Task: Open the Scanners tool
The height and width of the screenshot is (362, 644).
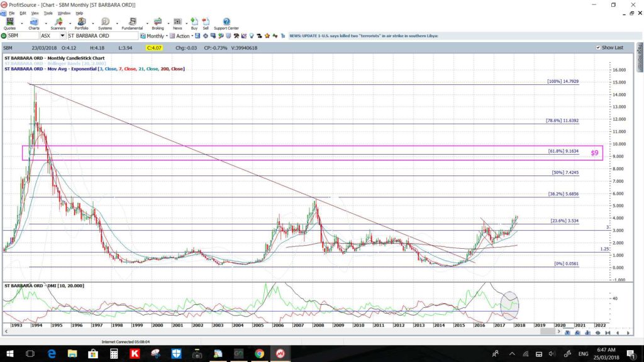Action: coord(58,24)
